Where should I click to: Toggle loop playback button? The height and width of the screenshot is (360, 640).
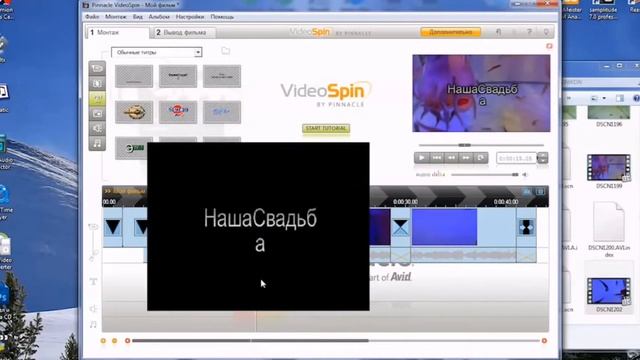click(x=480, y=158)
